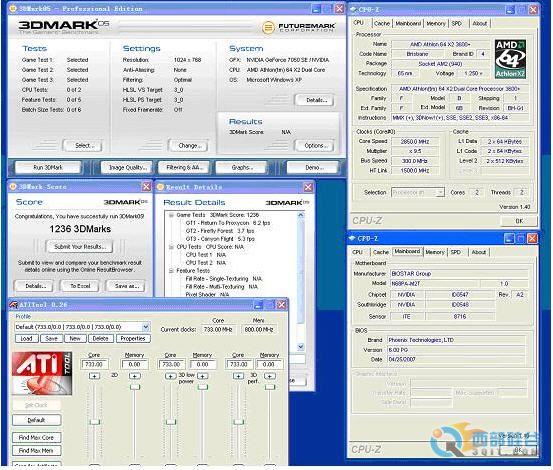Screen dimensions: 553x470
Task: Click 3DMark05 title bar smiley icon
Action: tap(13, 8)
